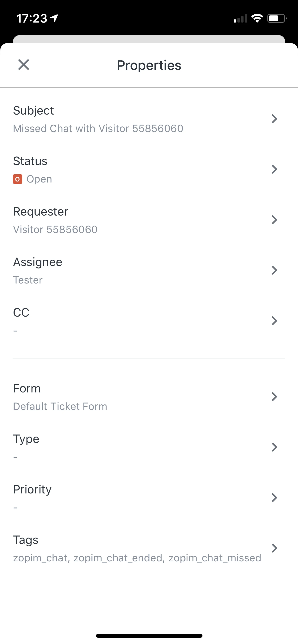The image size is (298, 644).
Task: Tap the Tags row chevron
Action: (x=274, y=548)
